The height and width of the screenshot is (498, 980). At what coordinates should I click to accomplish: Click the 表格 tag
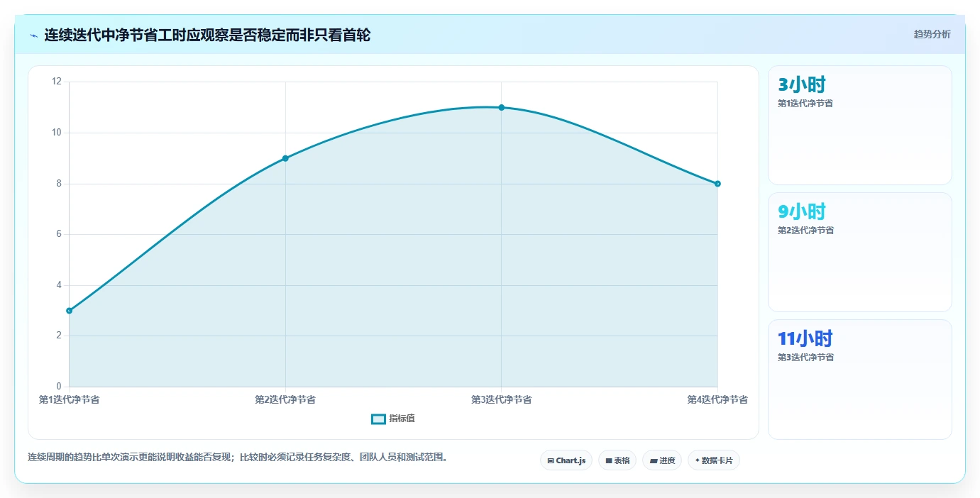point(617,460)
